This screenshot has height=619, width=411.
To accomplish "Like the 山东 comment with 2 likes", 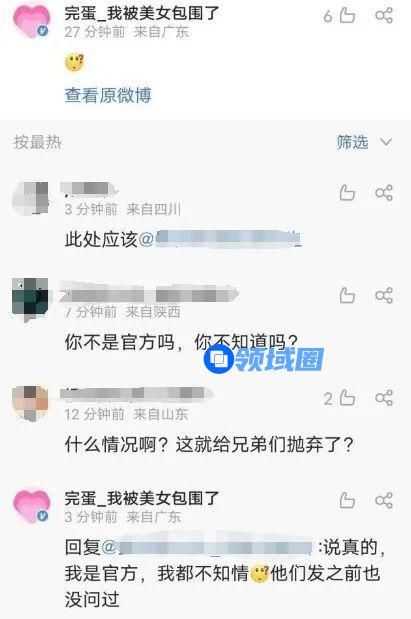I will (347, 398).
